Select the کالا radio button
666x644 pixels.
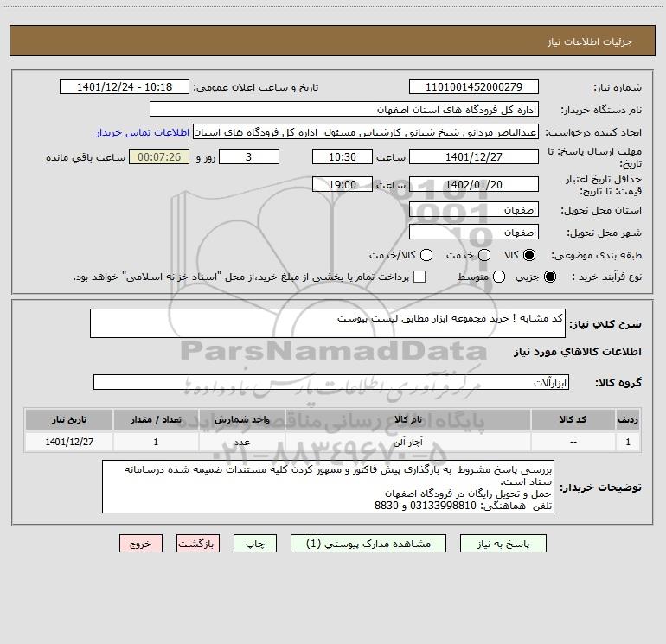pos(529,255)
